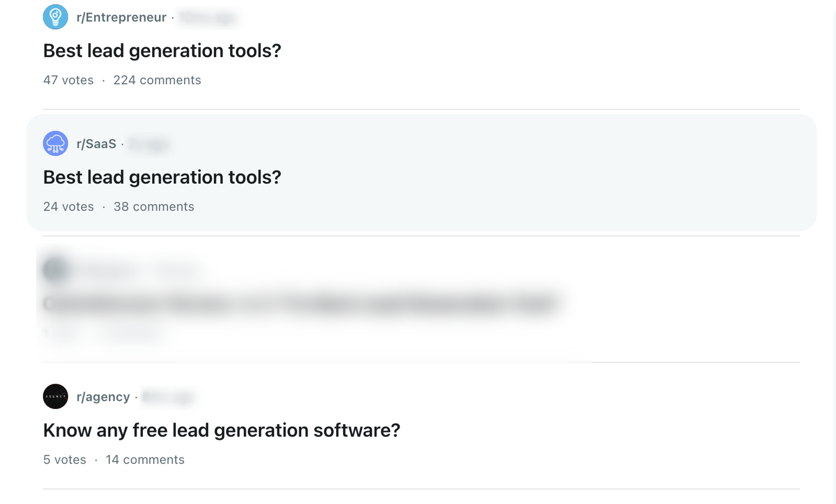This screenshot has width=836, height=504.
Task: Click '5 votes' on the agency post
Action: (64, 460)
